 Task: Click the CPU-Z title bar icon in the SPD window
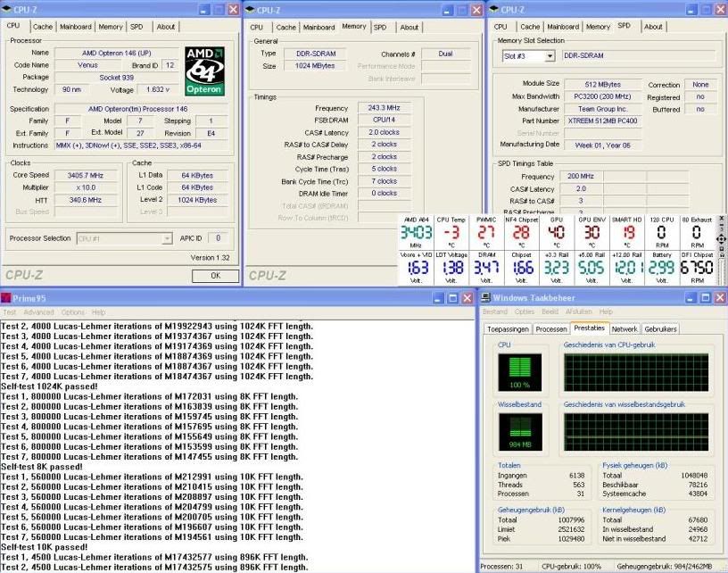(x=493, y=9)
